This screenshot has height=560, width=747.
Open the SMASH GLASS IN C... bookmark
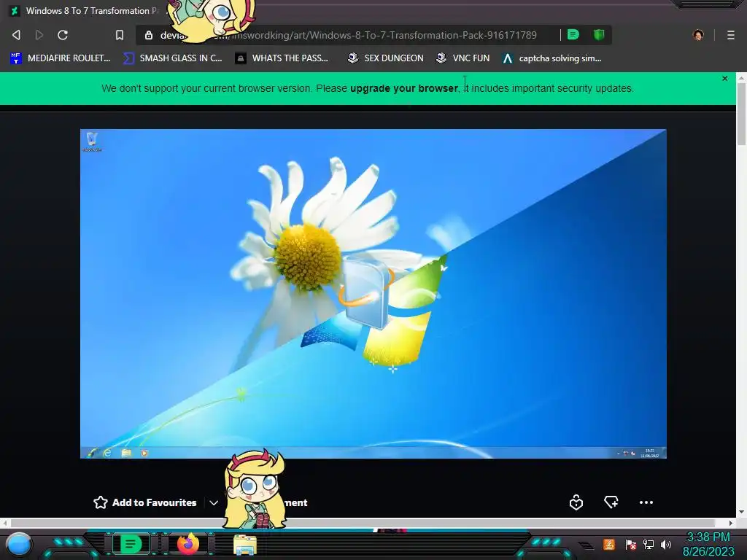pyautogui.click(x=172, y=58)
